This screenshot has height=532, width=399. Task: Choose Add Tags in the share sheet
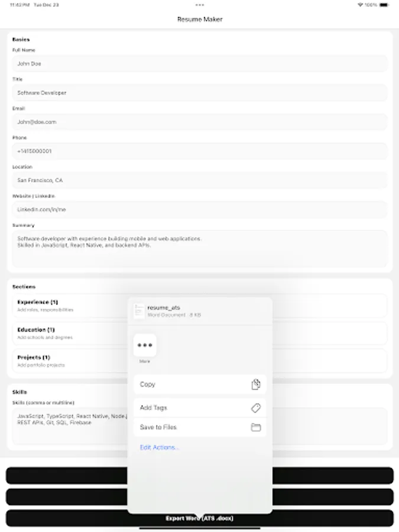coord(200,407)
